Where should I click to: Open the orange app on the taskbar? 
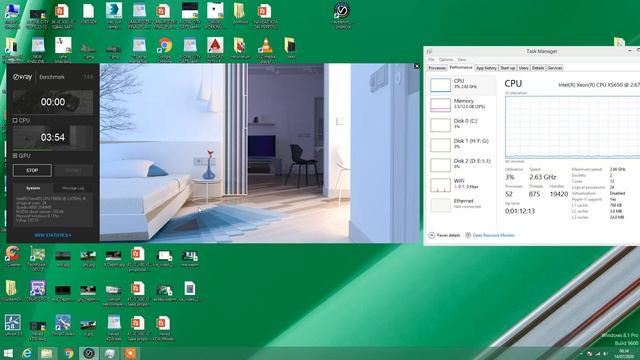(x=130, y=353)
